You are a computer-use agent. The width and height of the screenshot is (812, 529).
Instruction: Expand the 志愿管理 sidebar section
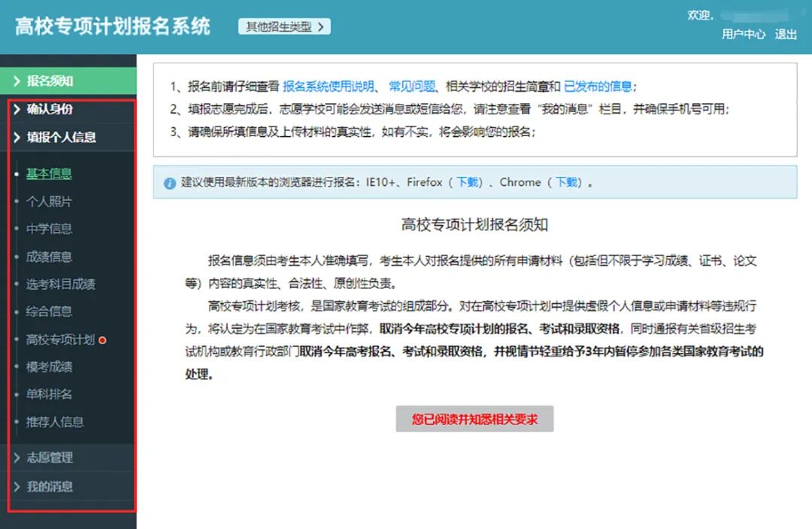click(x=50, y=458)
